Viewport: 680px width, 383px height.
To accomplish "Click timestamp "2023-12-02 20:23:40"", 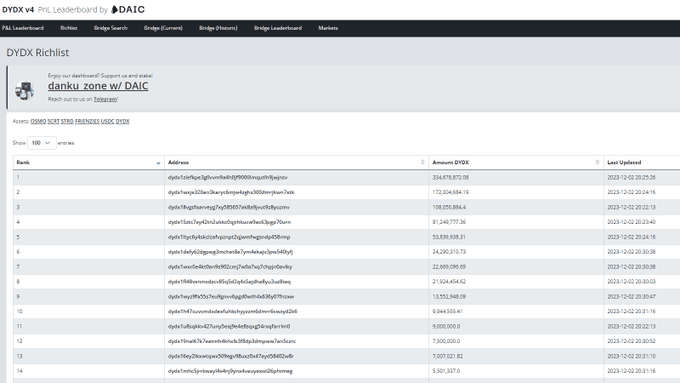I will click(631, 222).
